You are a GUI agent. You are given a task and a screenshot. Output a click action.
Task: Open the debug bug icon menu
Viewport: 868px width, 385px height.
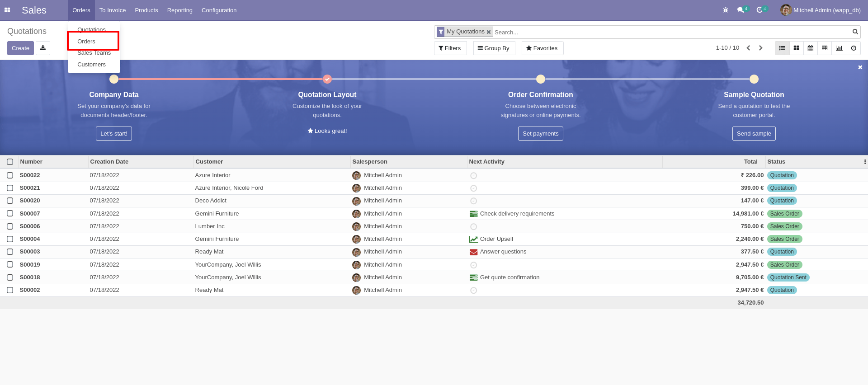[726, 10]
